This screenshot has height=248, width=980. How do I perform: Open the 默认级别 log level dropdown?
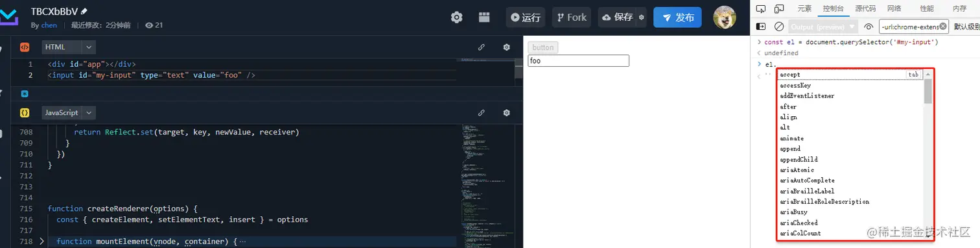coord(966,27)
